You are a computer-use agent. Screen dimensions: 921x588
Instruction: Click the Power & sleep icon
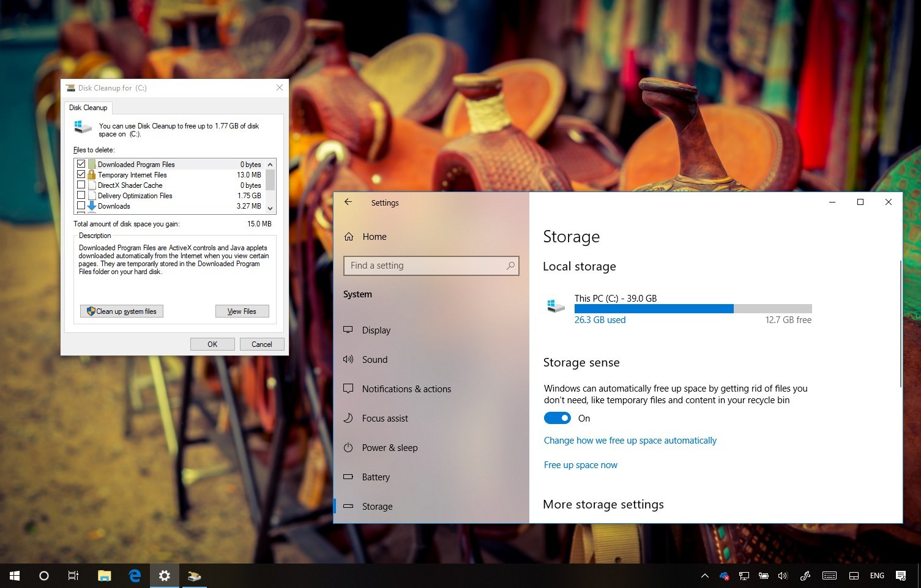tap(348, 447)
